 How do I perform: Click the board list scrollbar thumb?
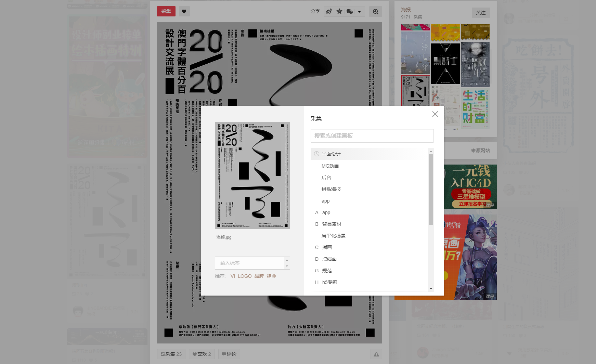click(x=431, y=189)
